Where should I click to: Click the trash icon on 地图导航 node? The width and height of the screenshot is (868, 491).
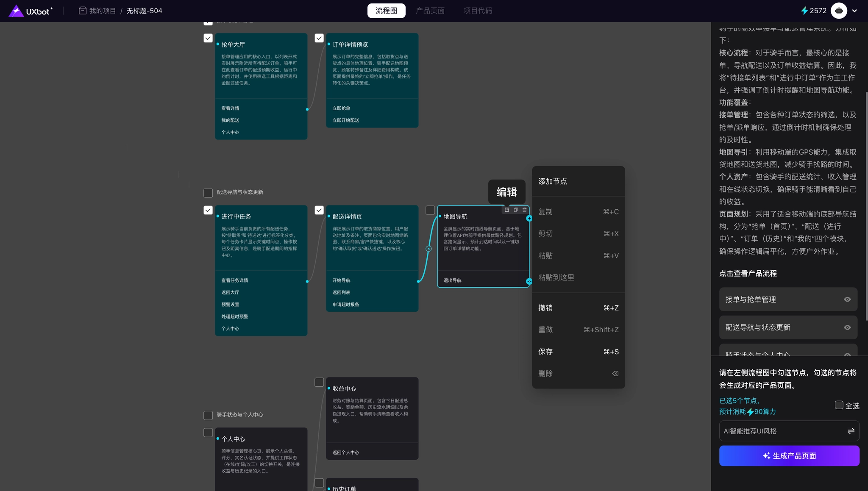coord(525,210)
